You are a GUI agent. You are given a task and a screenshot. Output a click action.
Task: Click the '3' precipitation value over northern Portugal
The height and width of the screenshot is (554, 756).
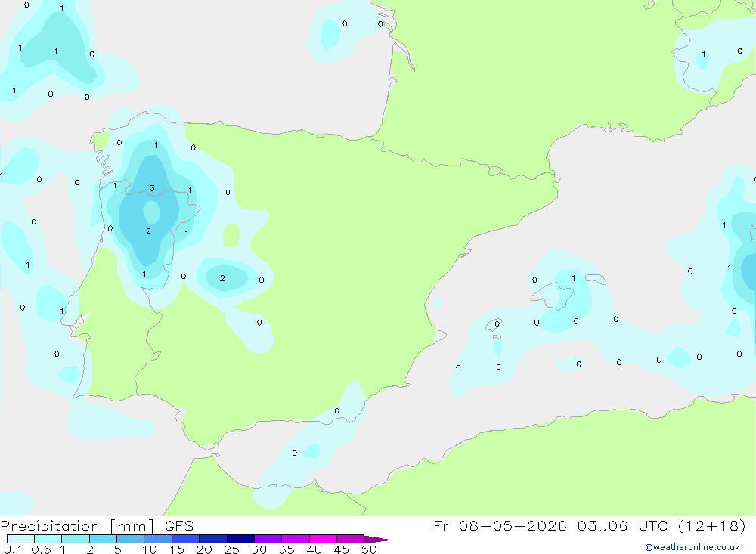(x=153, y=188)
